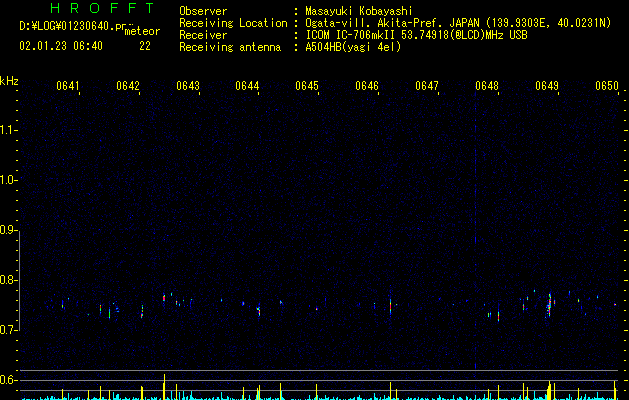Click the date stamp 02.01.23 06:40
The width and height of the screenshot is (629, 400).
point(61,46)
